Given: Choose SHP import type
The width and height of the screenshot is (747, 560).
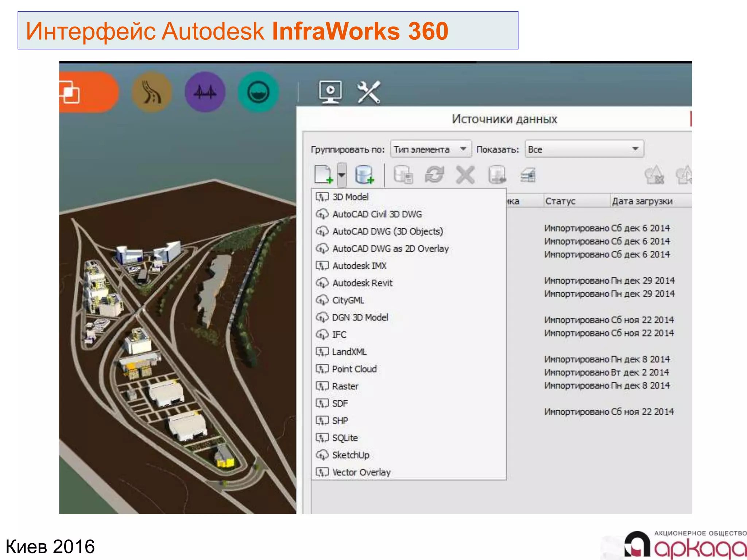Looking at the screenshot, I should pyautogui.click(x=409, y=420).
